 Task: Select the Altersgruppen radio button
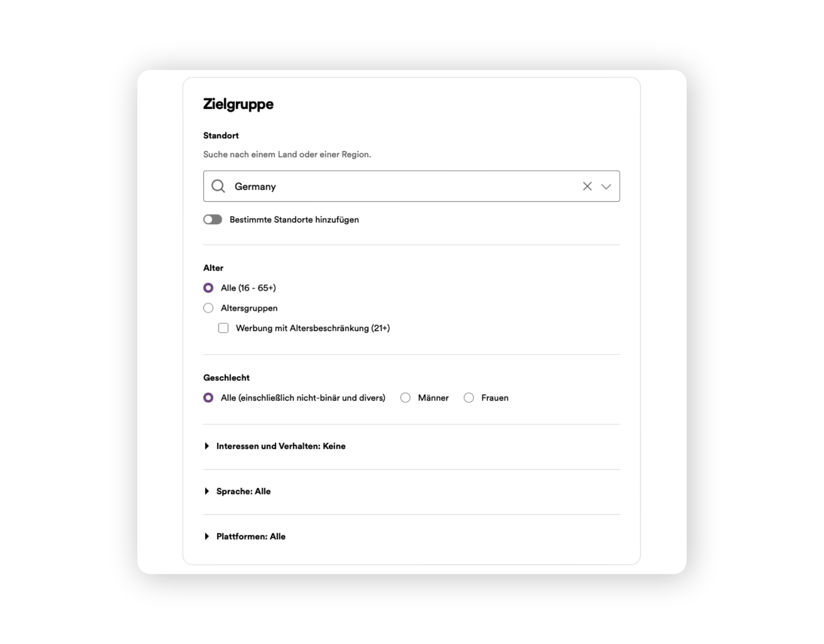point(208,308)
